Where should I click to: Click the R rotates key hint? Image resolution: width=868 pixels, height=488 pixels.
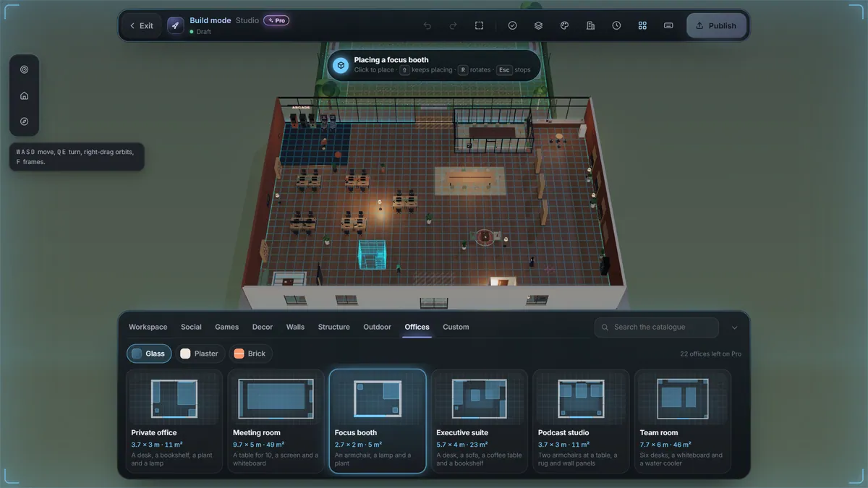pos(463,70)
